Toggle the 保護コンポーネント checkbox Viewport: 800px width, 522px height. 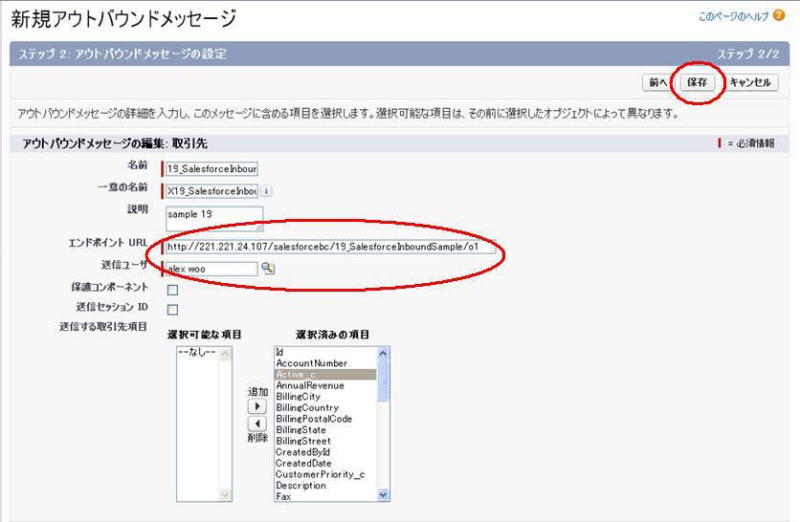point(172,289)
